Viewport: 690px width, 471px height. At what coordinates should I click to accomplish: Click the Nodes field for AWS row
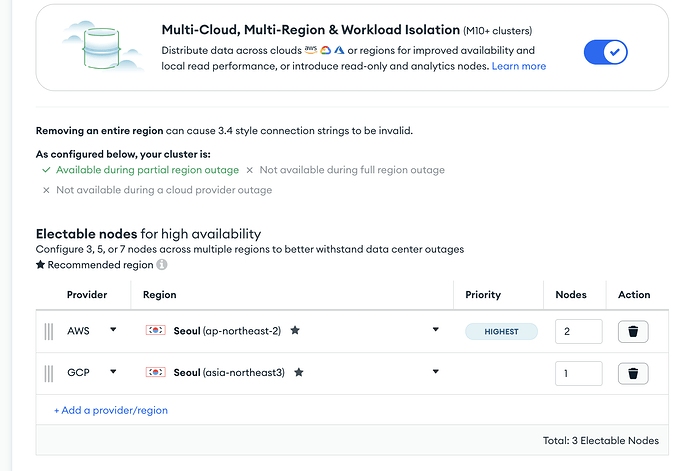tap(578, 331)
